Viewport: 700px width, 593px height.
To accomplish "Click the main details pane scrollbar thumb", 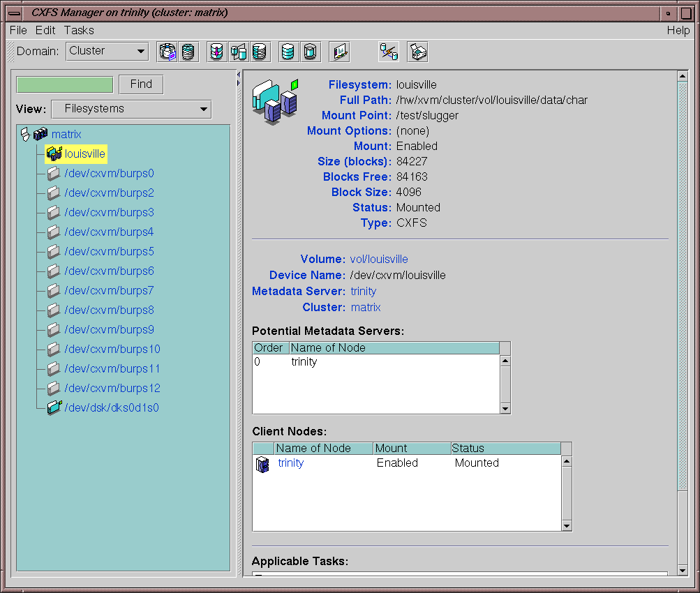I will coord(682,286).
